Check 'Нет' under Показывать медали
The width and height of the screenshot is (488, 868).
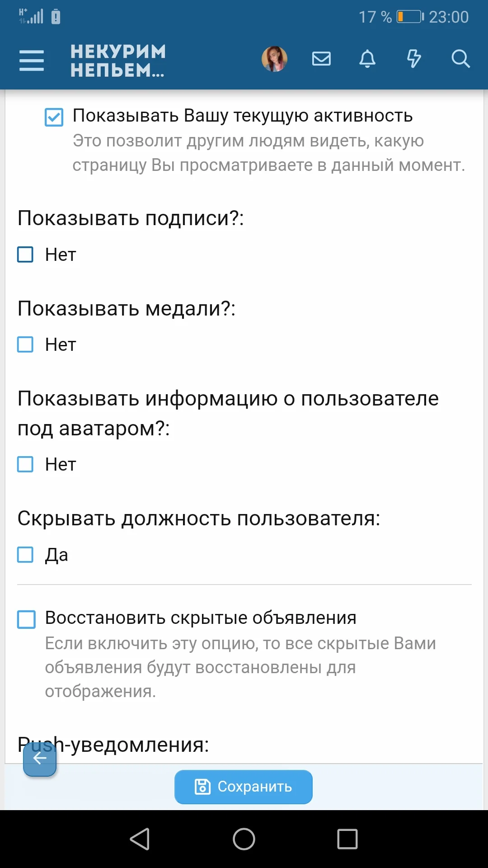pyautogui.click(x=25, y=344)
